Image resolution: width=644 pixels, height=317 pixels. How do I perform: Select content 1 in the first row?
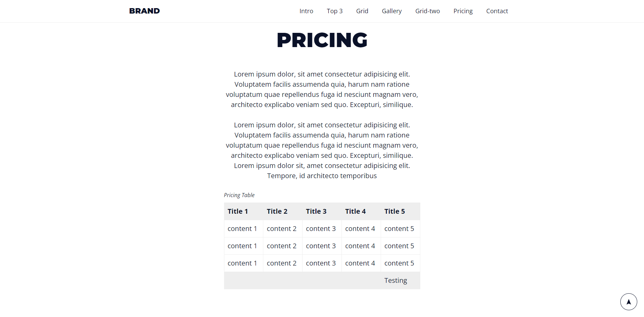click(243, 229)
